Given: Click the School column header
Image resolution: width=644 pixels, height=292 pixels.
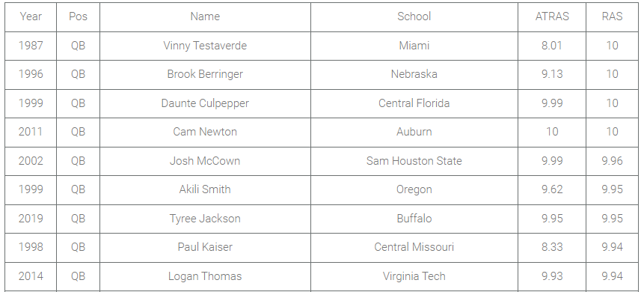Looking at the screenshot, I should pos(414,16).
